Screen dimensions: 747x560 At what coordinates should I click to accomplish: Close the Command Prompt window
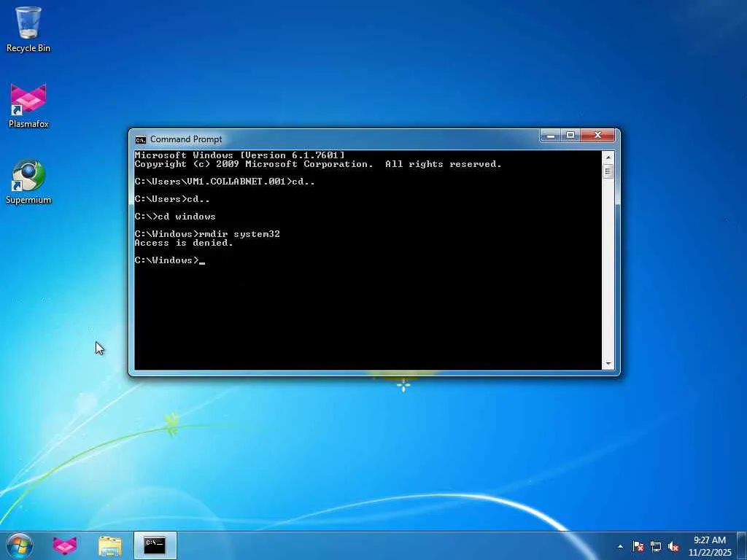[598, 135]
